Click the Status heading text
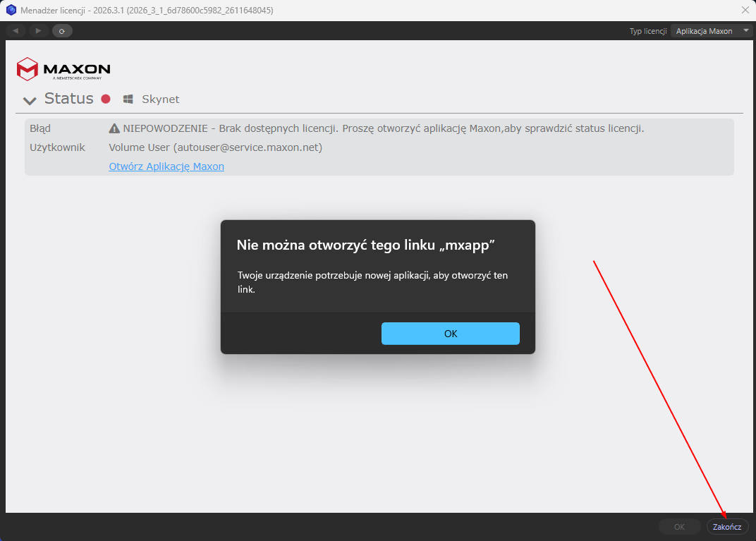The height and width of the screenshot is (541, 756). [x=69, y=98]
